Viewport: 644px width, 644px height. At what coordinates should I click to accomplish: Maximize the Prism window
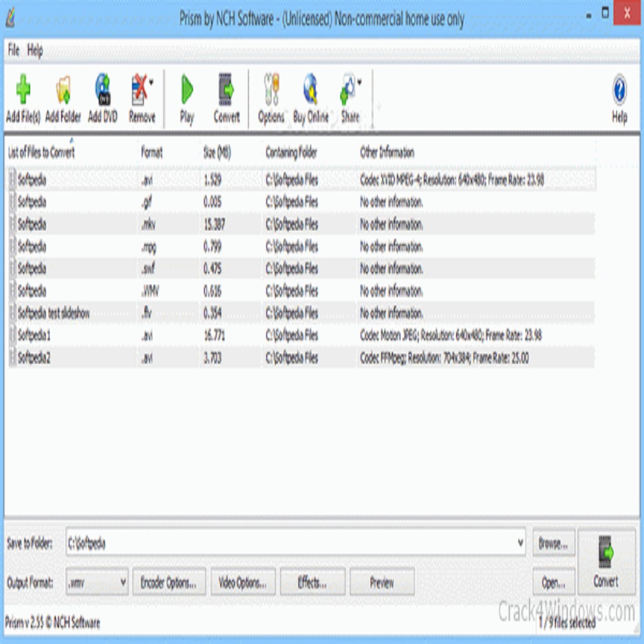(605, 13)
